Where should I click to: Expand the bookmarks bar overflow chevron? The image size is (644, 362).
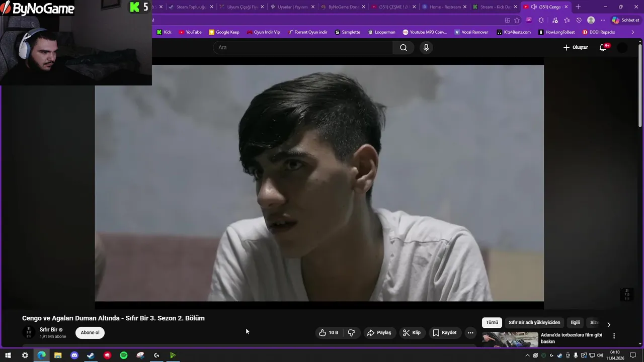pyautogui.click(x=633, y=32)
